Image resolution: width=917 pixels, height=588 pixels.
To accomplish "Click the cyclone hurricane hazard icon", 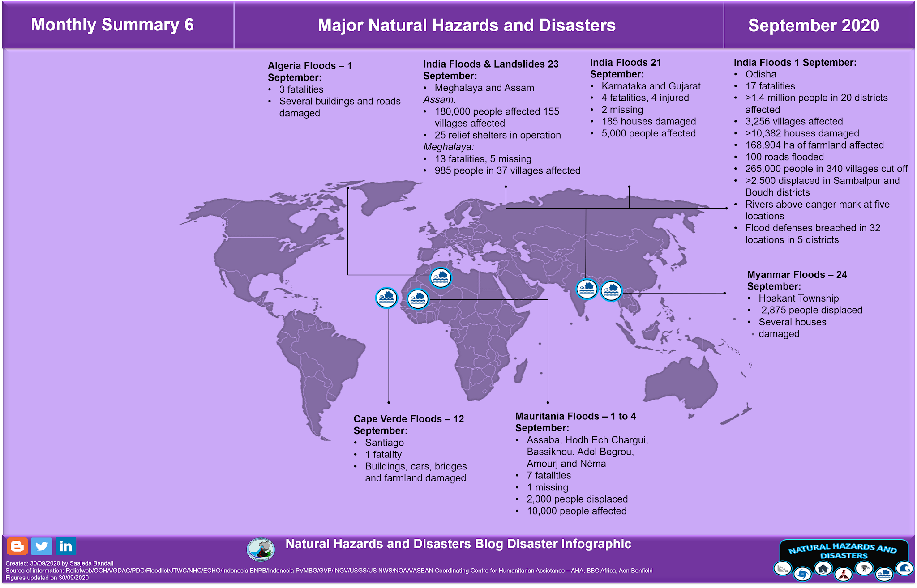I will tap(802, 573).
